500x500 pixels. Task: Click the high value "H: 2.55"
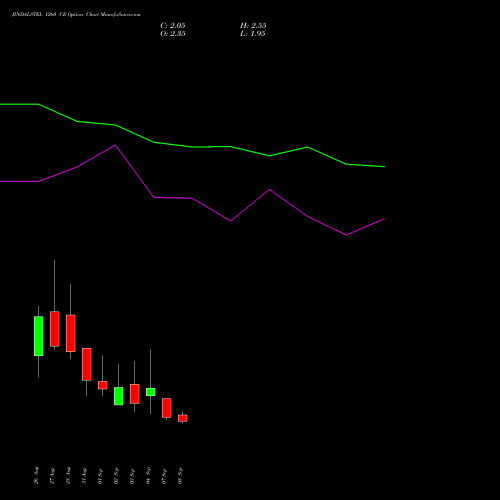click(x=253, y=26)
